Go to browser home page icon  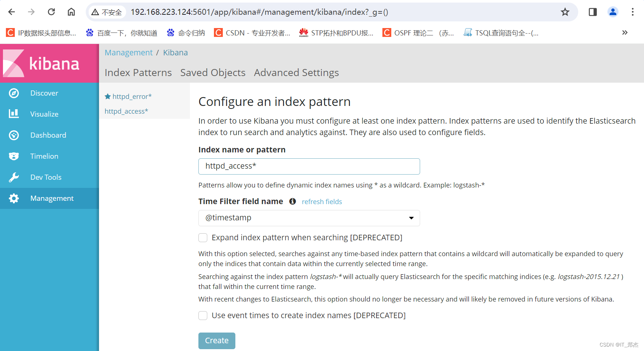[x=71, y=12]
